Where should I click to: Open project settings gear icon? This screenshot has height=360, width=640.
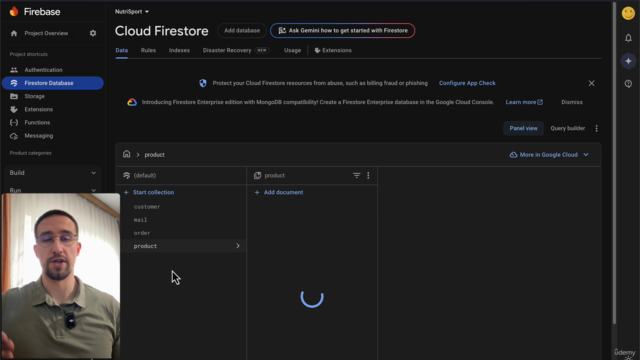tap(93, 33)
